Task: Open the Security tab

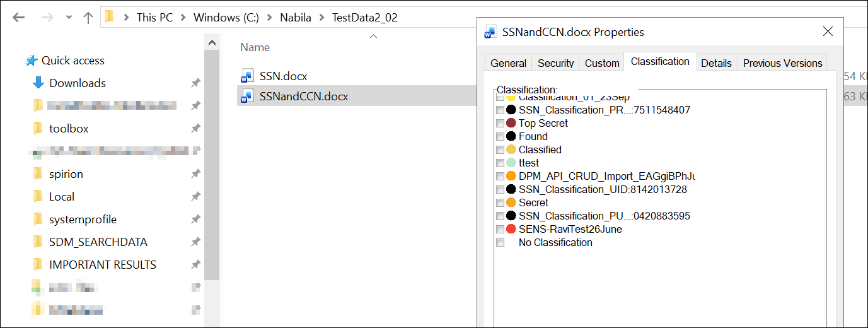Action: (x=555, y=63)
